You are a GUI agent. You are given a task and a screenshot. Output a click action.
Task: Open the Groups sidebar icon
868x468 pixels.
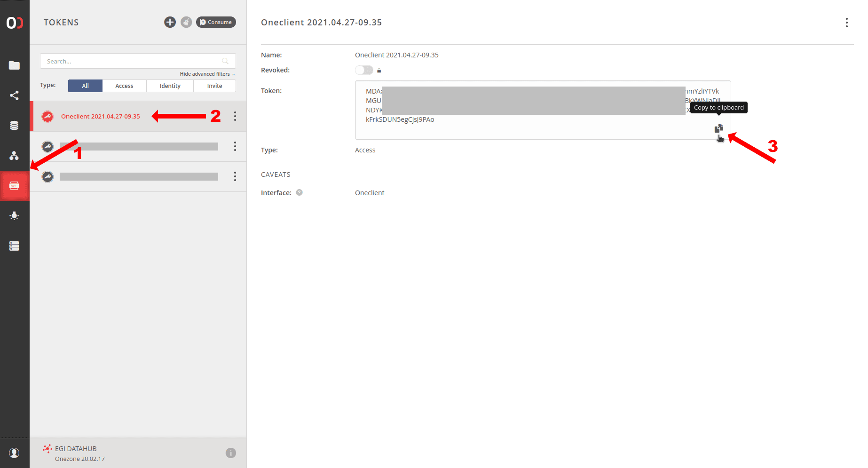pos(15,156)
